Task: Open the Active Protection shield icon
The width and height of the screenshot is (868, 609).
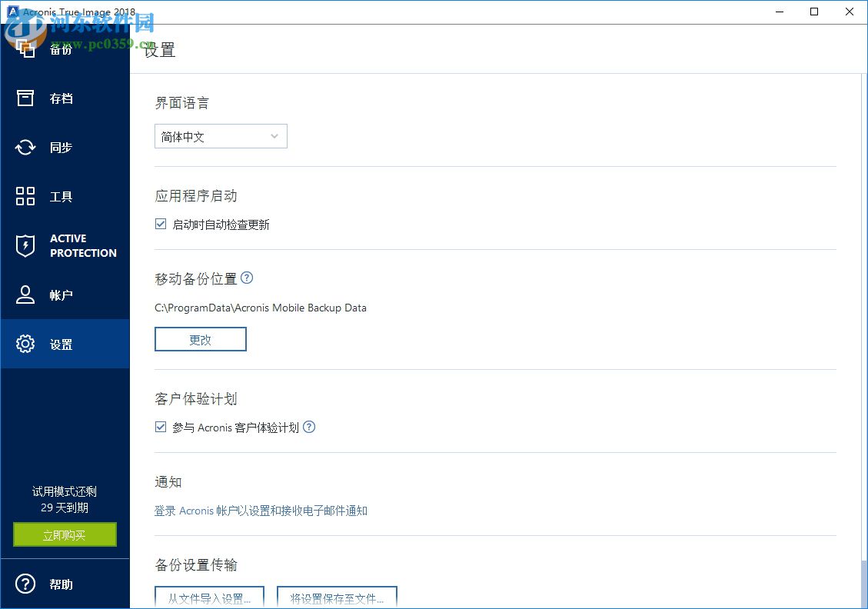Action: tap(25, 245)
